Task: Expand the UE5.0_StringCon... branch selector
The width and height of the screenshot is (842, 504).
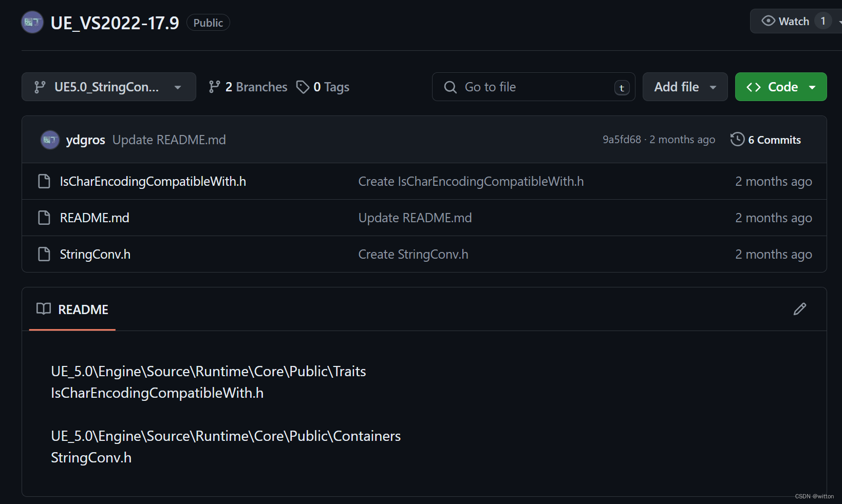Action: click(108, 87)
